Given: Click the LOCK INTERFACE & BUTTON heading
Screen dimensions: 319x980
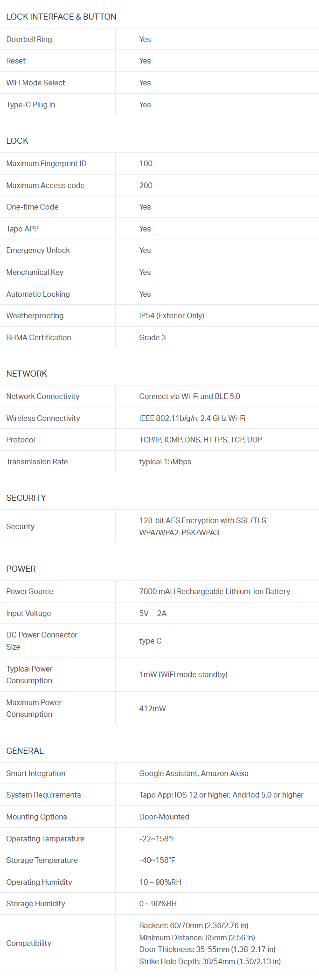Looking at the screenshot, I should click(61, 17).
